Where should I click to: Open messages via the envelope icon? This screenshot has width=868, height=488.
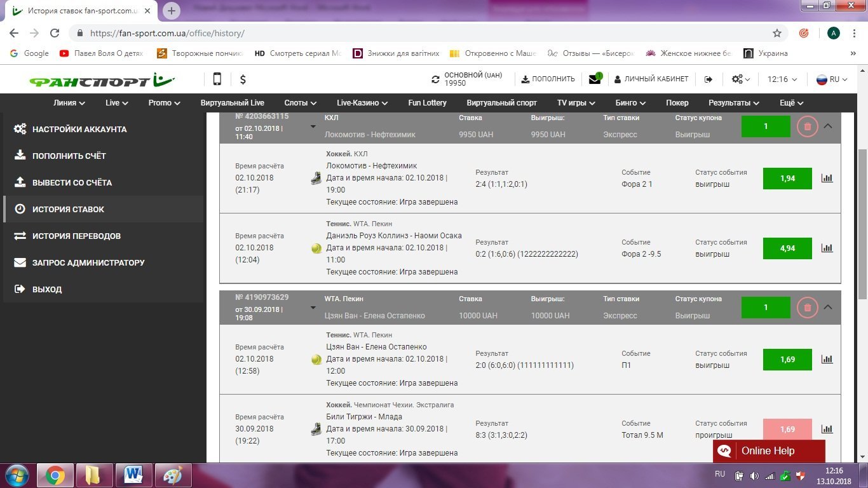tap(595, 79)
